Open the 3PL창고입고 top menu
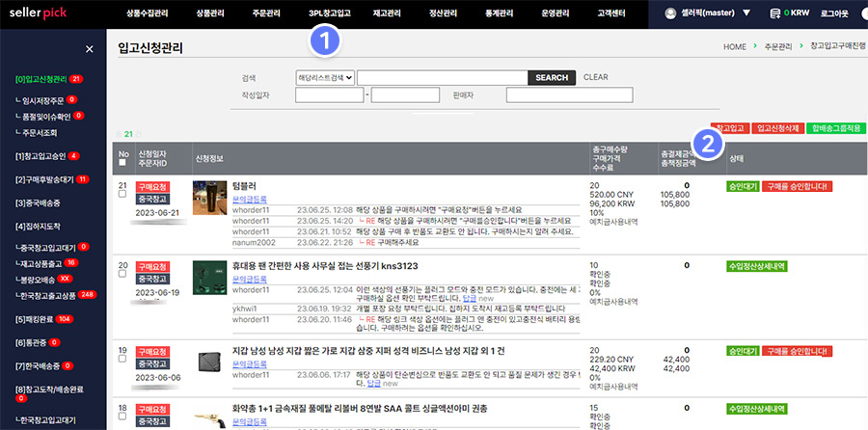This screenshot has width=868, height=430. click(x=330, y=13)
